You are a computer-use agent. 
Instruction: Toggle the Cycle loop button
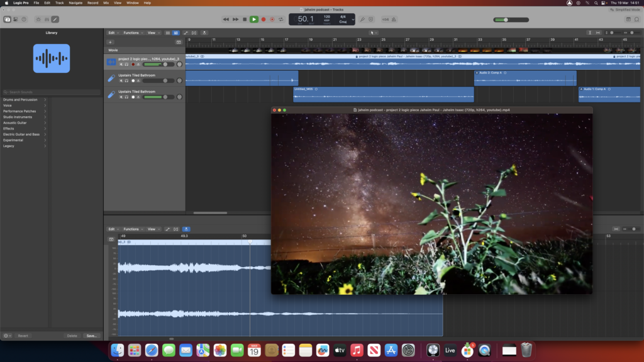click(281, 19)
